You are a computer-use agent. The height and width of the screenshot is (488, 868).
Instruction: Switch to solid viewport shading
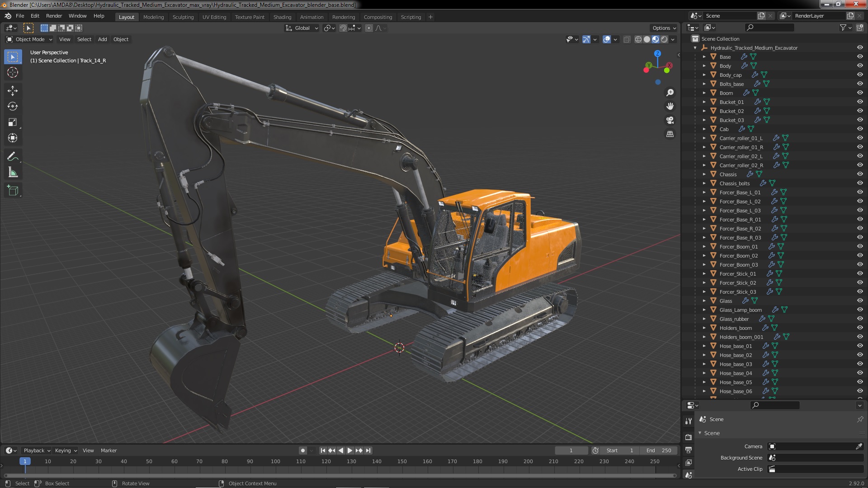click(x=647, y=39)
